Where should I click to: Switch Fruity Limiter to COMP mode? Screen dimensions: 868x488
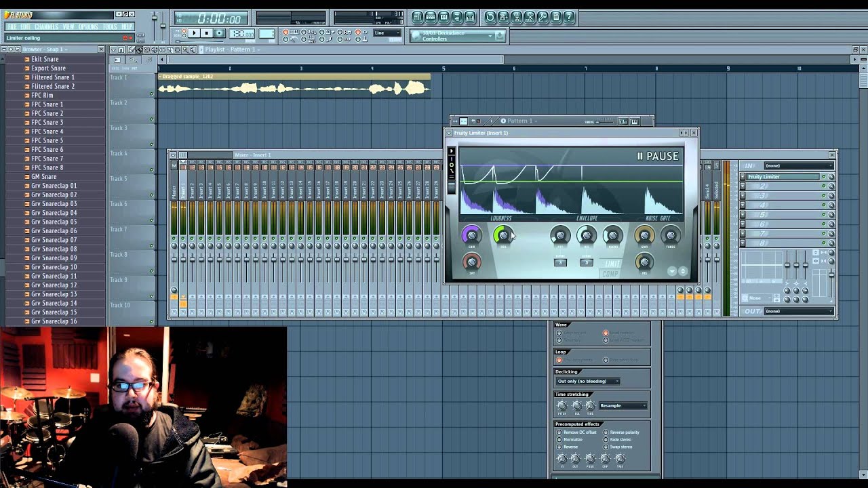[610, 273]
